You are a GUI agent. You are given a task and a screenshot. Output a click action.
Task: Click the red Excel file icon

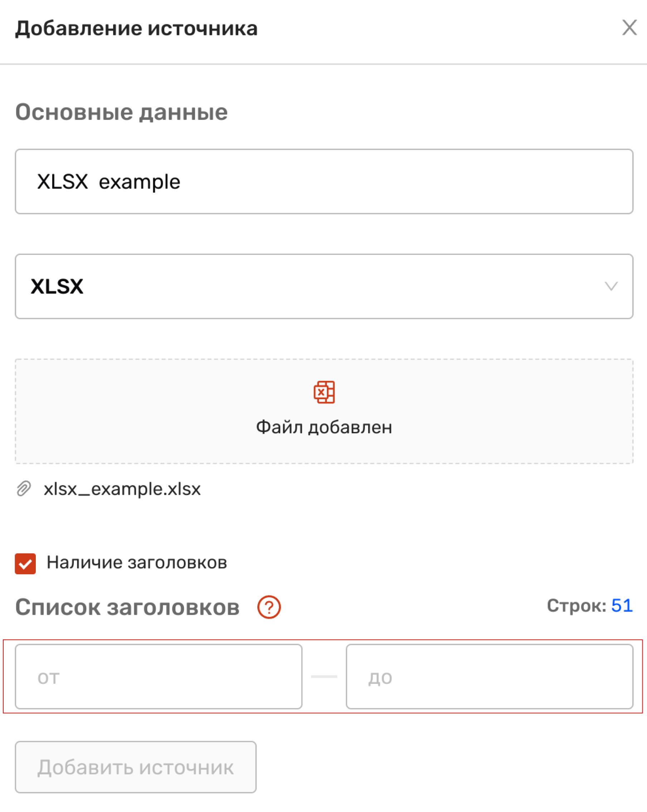tap(324, 392)
